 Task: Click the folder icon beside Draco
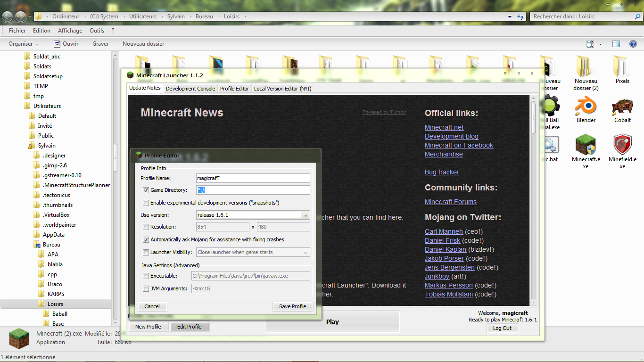[41, 284]
